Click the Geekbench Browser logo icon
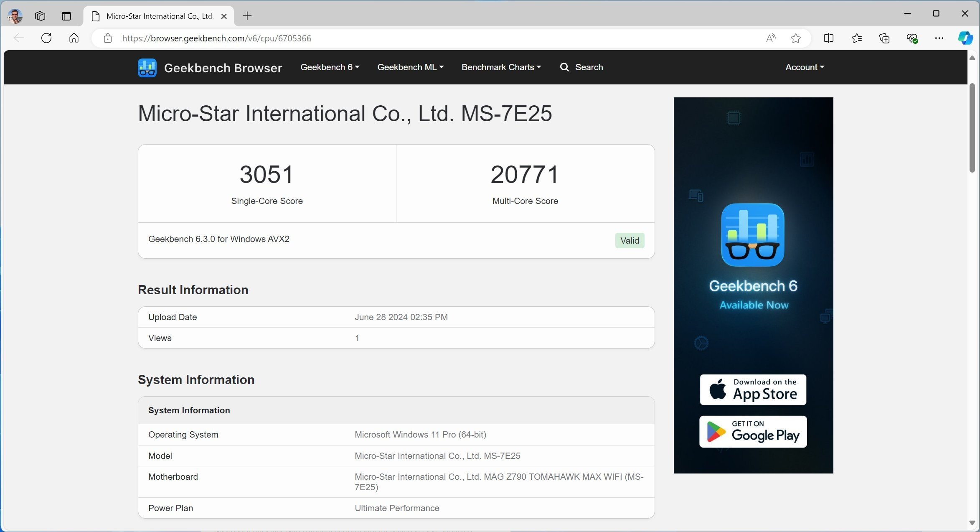Viewport: 980px width, 532px height. [147, 67]
